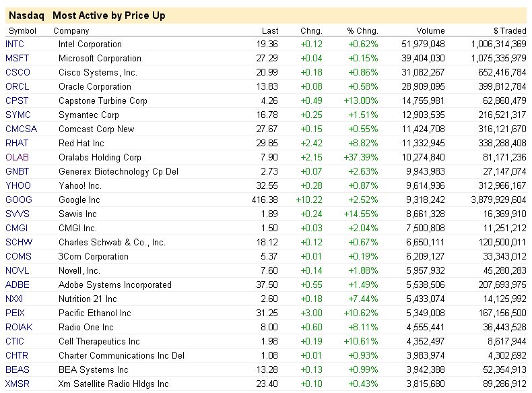532x393 pixels.
Task: Click the Last column header
Action: pos(270,31)
